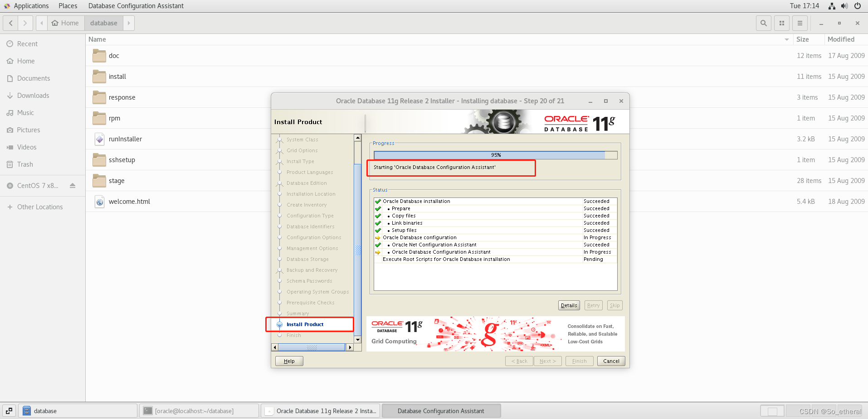Open the power icon top right
868x419 pixels.
pos(857,6)
